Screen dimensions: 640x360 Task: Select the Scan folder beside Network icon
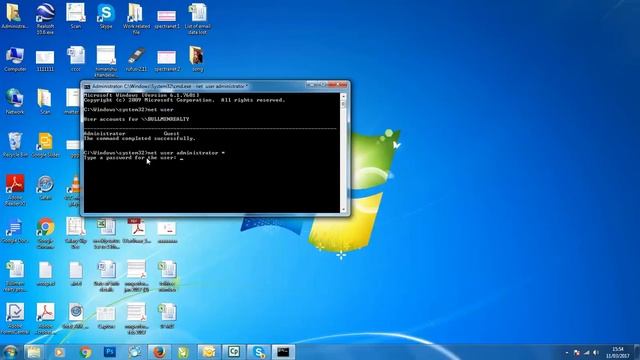(x=45, y=101)
